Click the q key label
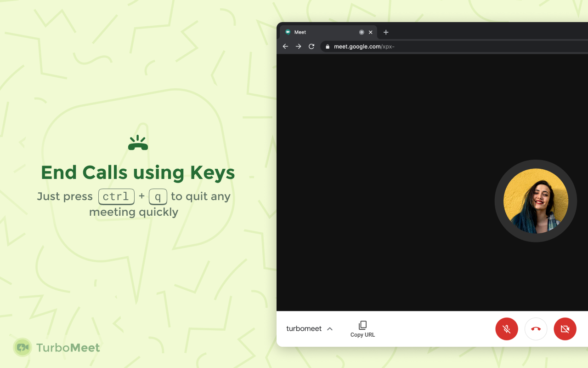This screenshot has height=368, width=588. click(x=158, y=196)
